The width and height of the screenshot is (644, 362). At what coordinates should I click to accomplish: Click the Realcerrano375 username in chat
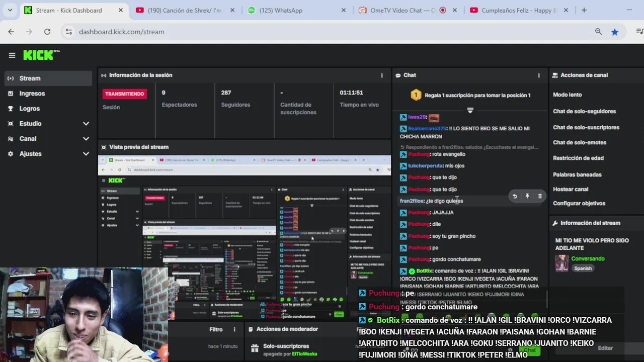tap(427, 129)
